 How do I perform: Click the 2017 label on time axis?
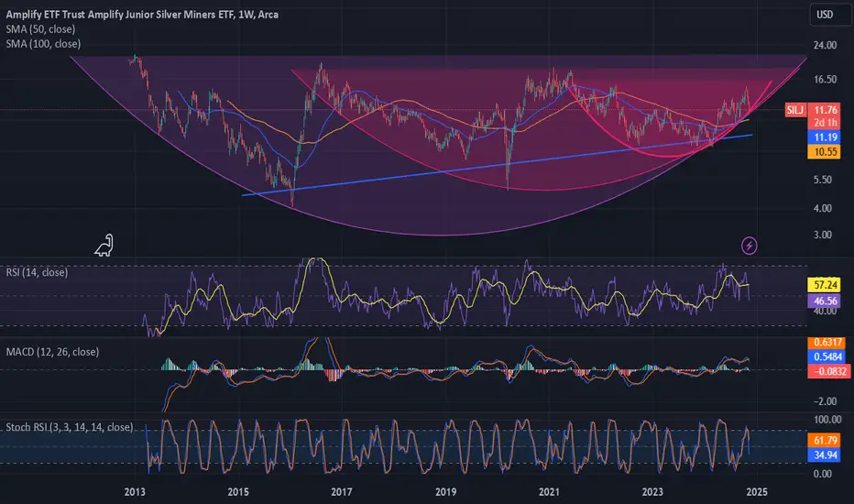tap(342, 492)
